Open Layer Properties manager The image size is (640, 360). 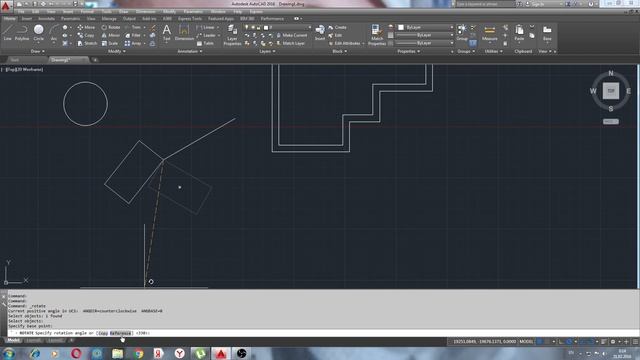point(232,35)
